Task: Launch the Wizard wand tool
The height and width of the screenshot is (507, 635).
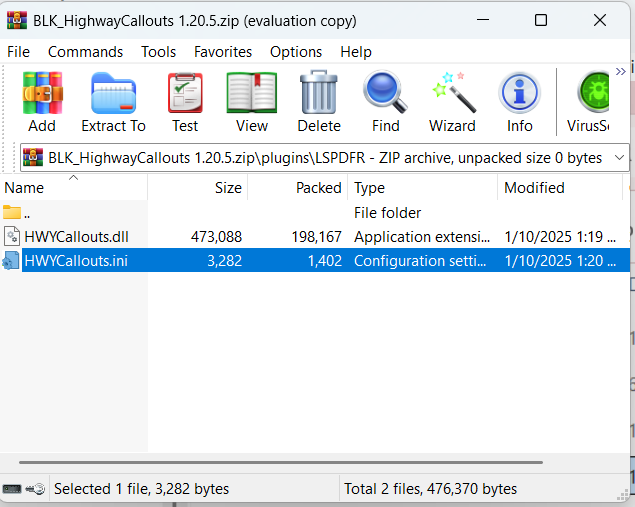Action: (x=454, y=92)
